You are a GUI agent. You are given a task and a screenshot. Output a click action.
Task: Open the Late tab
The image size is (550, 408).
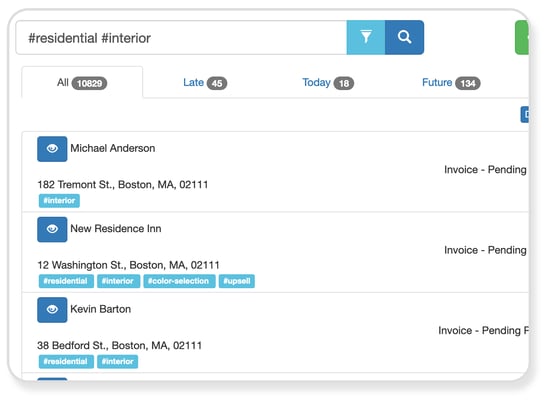tap(205, 83)
